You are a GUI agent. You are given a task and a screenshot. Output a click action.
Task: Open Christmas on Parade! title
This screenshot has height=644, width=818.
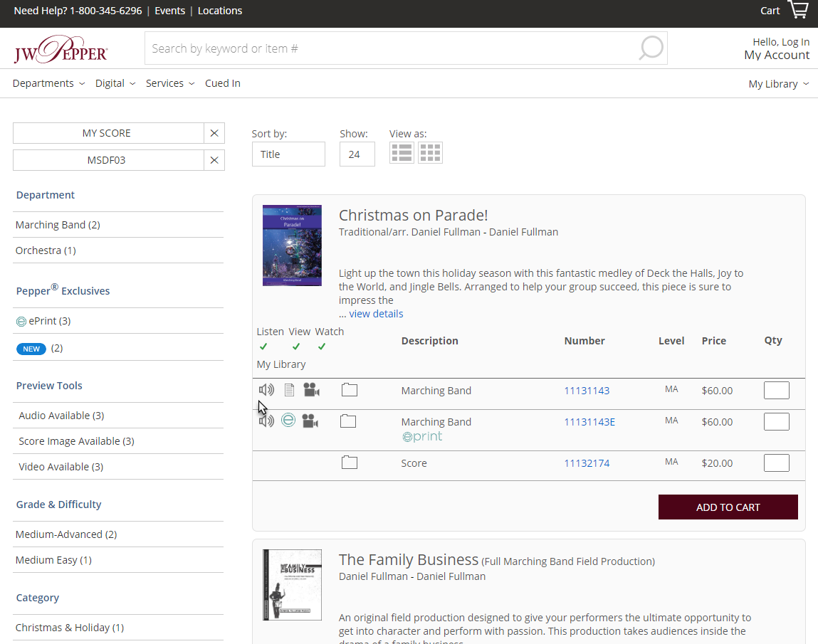coord(413,215)
